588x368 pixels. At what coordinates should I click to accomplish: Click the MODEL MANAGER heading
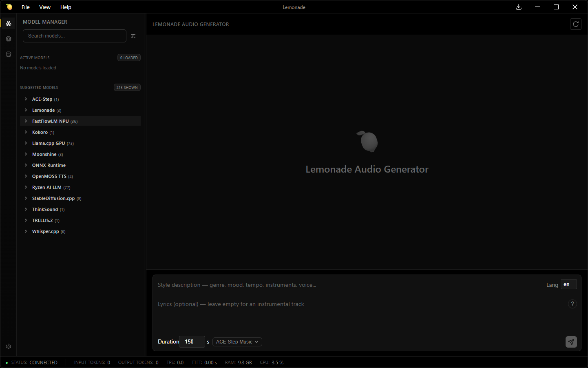tap(45, 22)
